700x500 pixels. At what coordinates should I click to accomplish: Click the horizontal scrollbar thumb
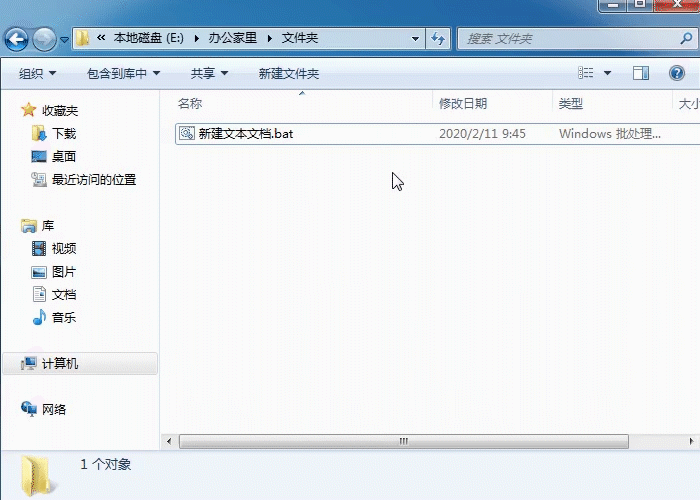point(403,441)
